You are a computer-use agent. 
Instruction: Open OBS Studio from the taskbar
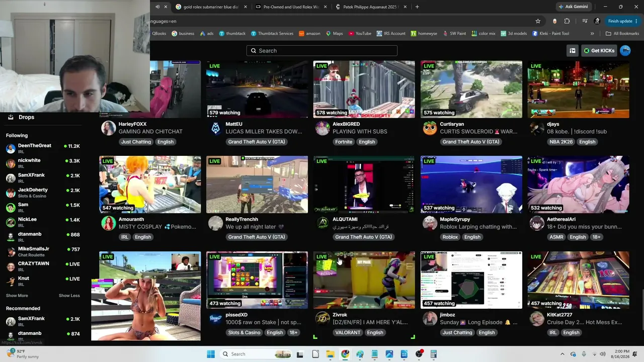(419, 354)
